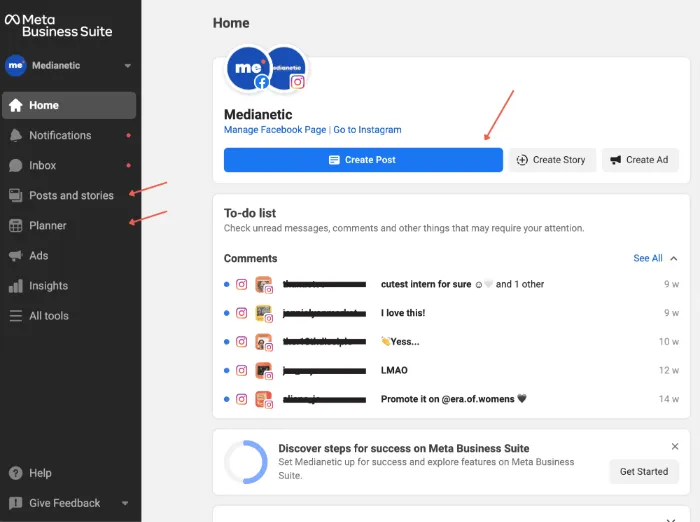
Task: Click the '14 w' timestamp
Action: point(669,399)
